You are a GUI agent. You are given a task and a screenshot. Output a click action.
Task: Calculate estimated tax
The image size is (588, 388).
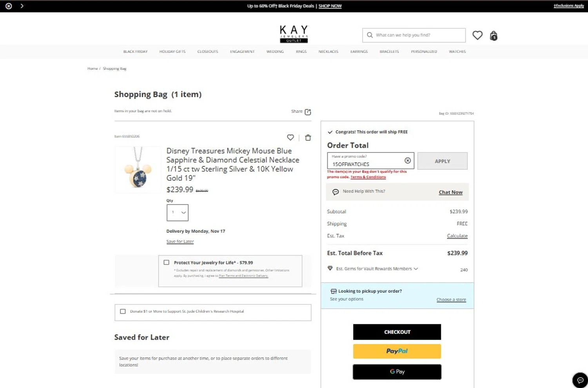(x=457, y=236)
